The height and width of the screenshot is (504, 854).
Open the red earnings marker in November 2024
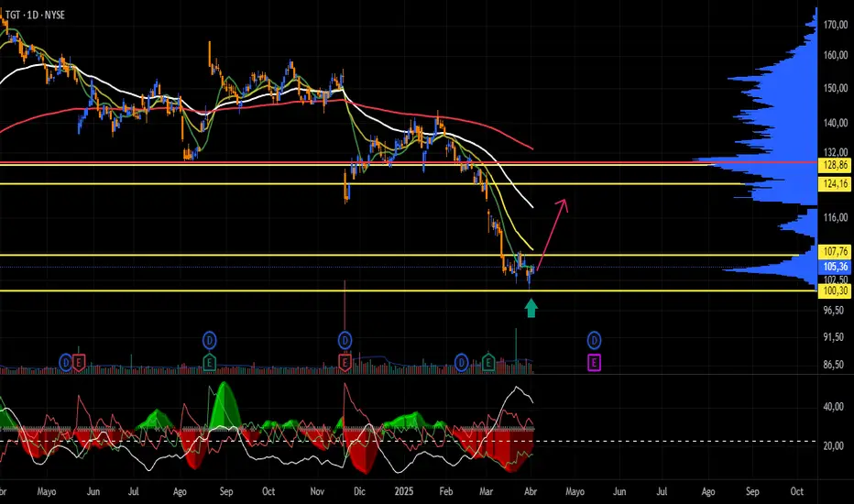click(x=345, y=364)
